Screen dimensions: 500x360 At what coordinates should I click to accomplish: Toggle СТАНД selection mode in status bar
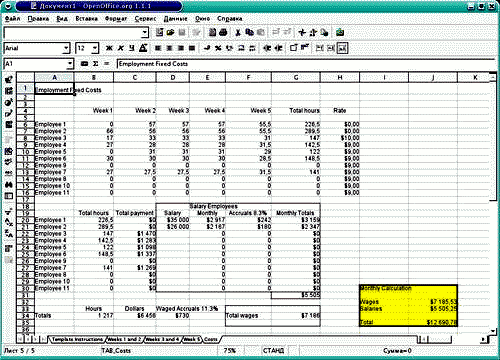273,350
